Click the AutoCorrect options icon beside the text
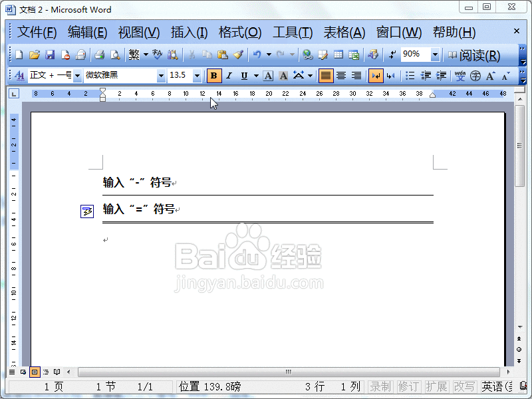 (87, 211)
